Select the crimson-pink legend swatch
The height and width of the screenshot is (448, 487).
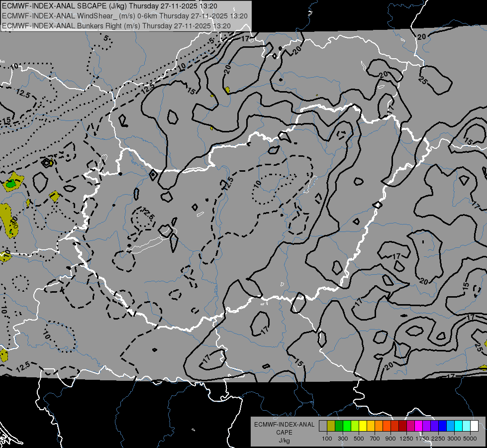(x=410, y=426)
